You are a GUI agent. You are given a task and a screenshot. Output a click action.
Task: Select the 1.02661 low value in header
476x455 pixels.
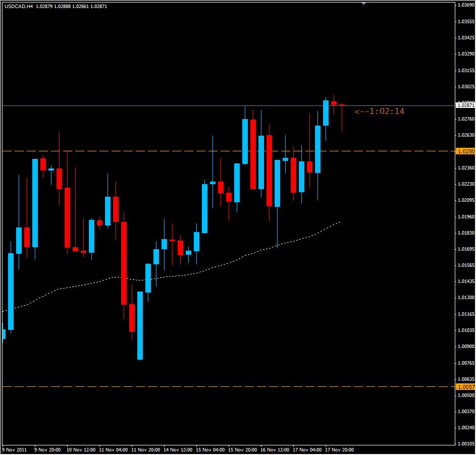(x=80, y=7)
